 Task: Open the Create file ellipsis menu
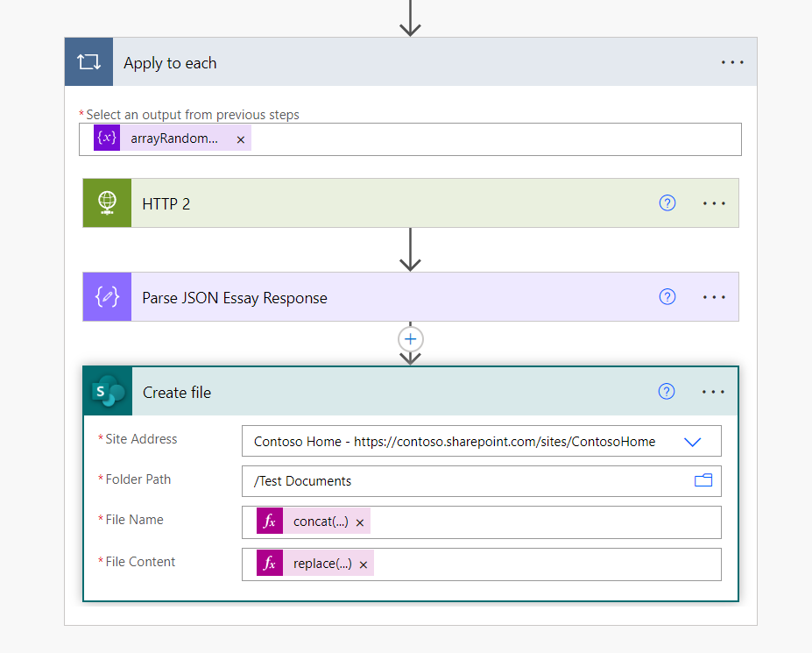pos(714,392)
